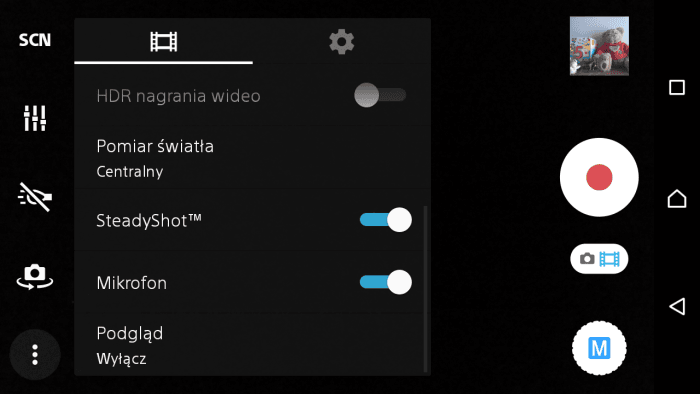Open the SCN scene selection
This screenshot has width=700, height=394.
35,40
